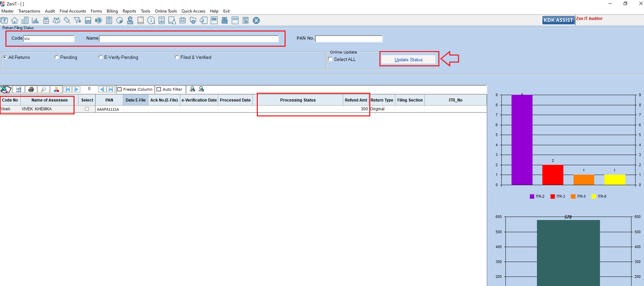Viewport: 644px width, 286px height.
Task: Open the Billing menu
Action: tap(112, 11)
